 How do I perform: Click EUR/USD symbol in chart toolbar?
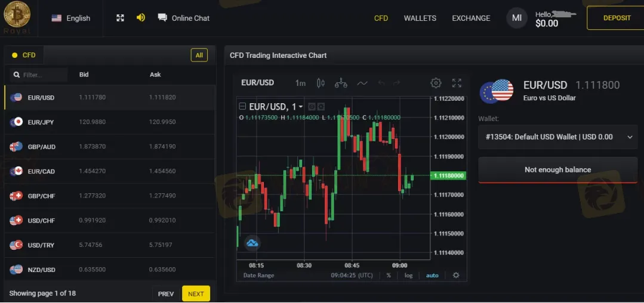(257, 83)
